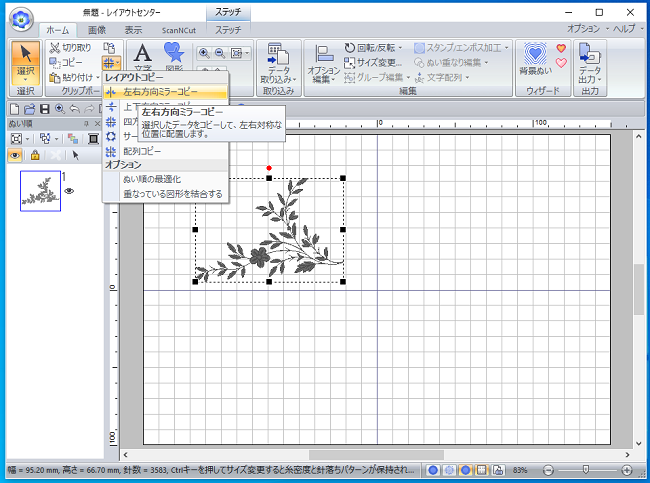Expand the オプション menu at top right
The height and width of the screenshot is (483, 650).
pyautogui.click(x=585, y=29)
